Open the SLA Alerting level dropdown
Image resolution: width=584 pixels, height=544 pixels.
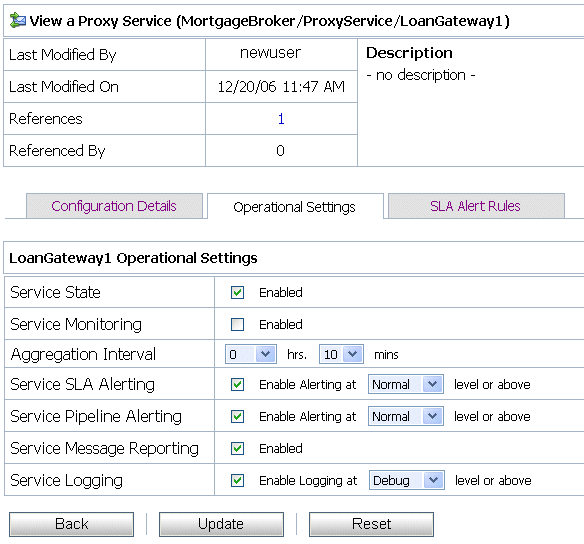pos(406,384)
